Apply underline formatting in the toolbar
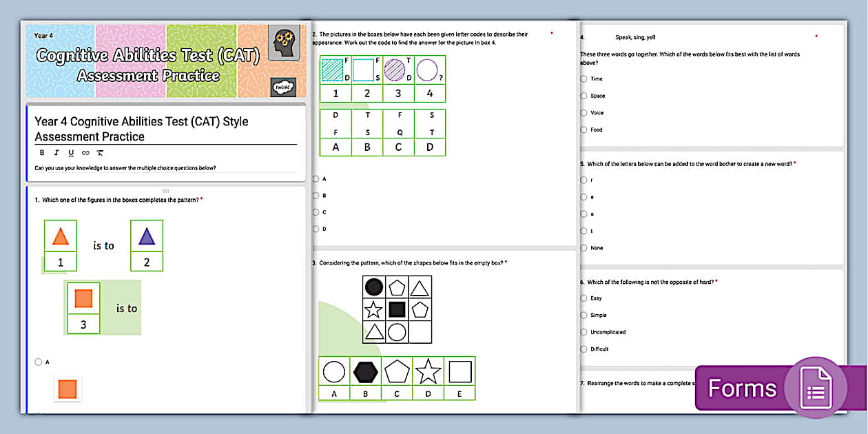The image size is (868, 434). (71, 152)
